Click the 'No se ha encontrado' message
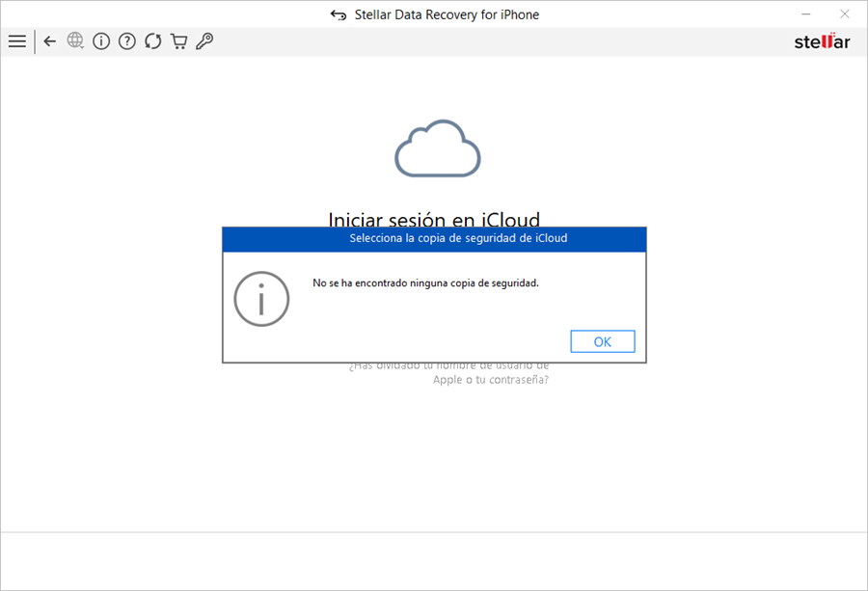Image resolution: width=868 pixels, height=591 pixels. 425,282
